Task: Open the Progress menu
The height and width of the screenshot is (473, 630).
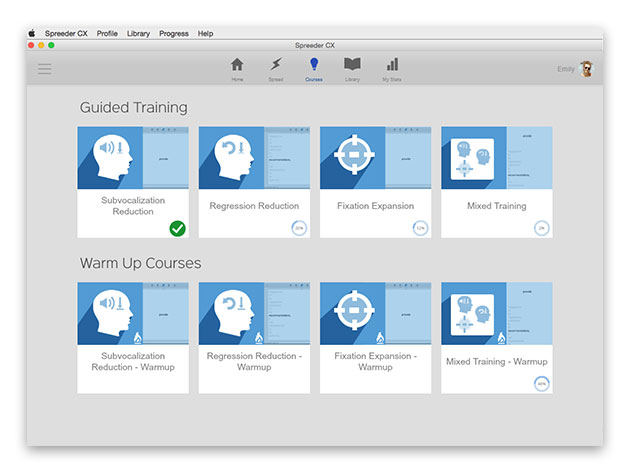Action: 174,33
